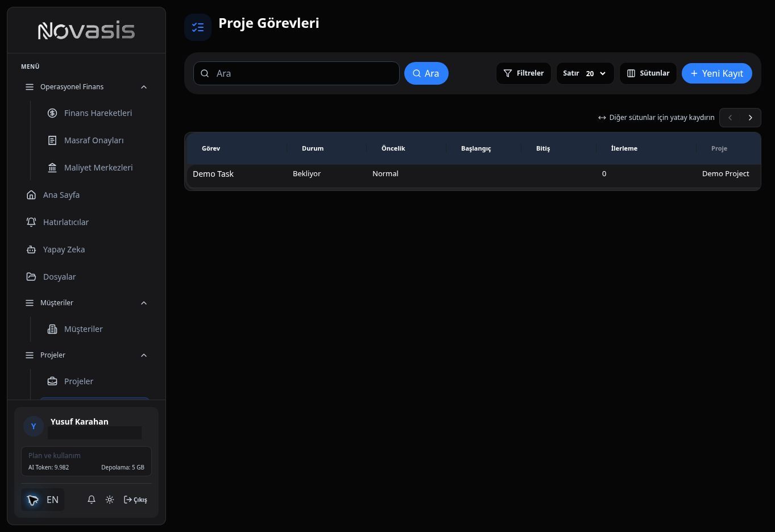The height and width of the screenshot is (532, 775).
Task: Click the Bekliyor status cell
Action: (x=307, y=174)
